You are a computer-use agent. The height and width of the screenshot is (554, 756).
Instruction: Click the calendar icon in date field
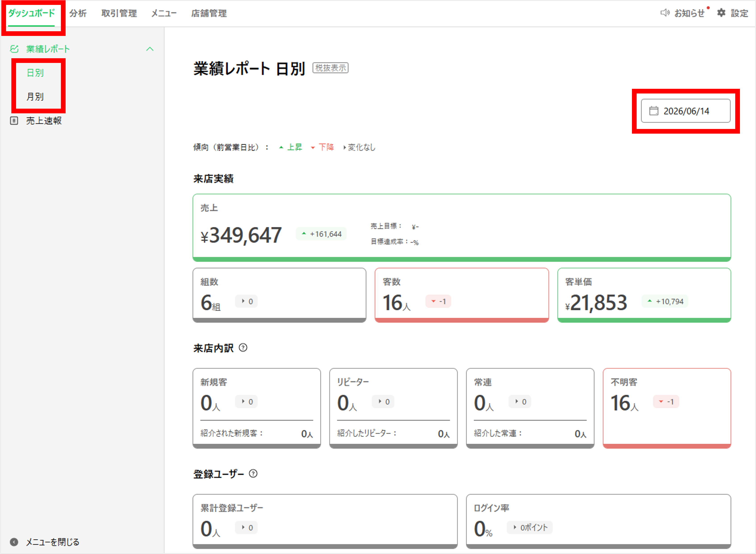[654, 111]
